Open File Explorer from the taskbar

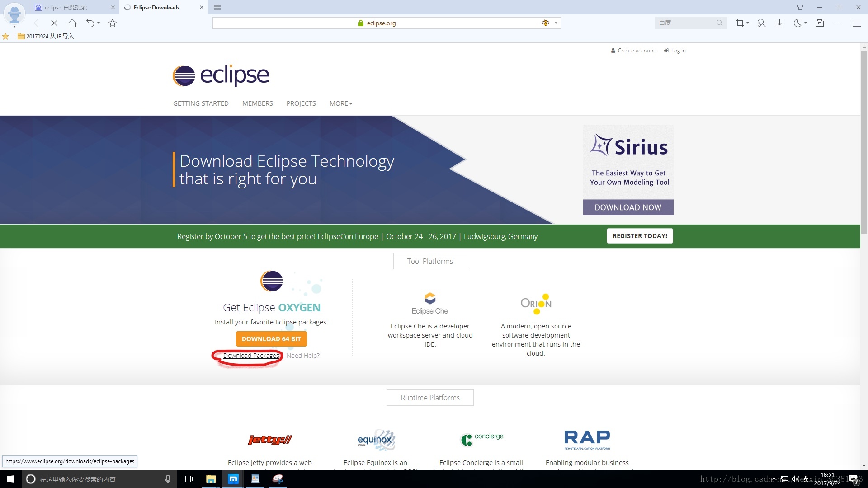(x=211, y=479)
